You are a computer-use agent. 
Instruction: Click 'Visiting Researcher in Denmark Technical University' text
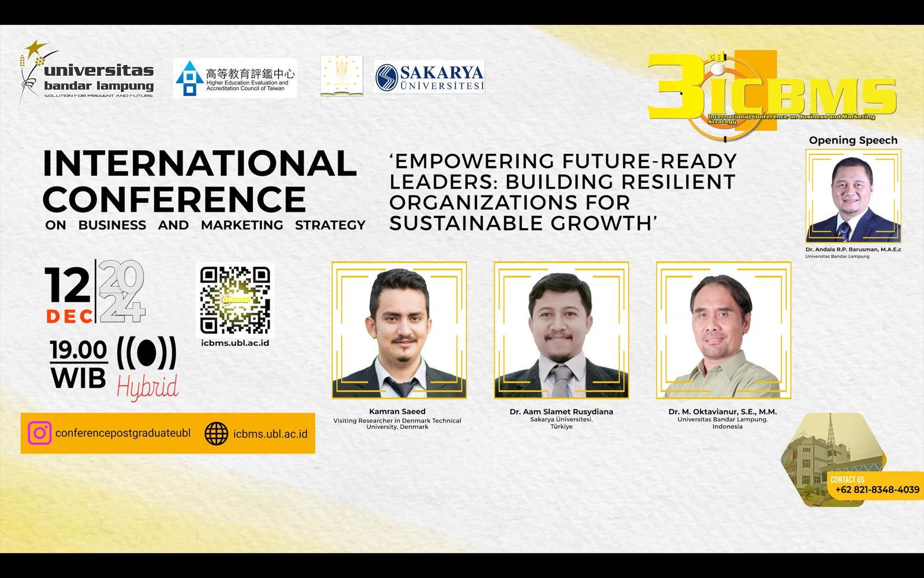tap(397, 424)
